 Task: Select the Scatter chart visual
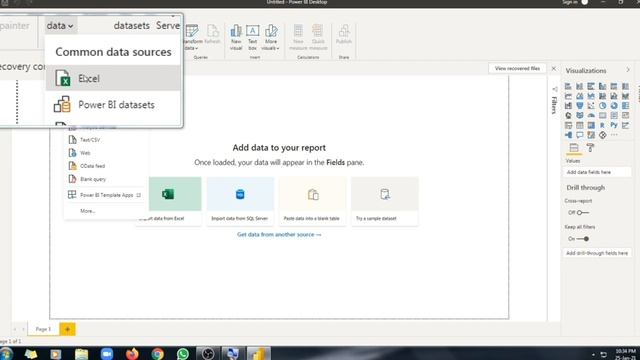[591, 106]
